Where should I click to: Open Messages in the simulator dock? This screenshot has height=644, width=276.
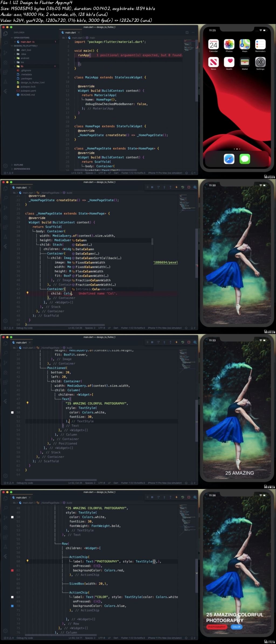click(x=245, y=159)
